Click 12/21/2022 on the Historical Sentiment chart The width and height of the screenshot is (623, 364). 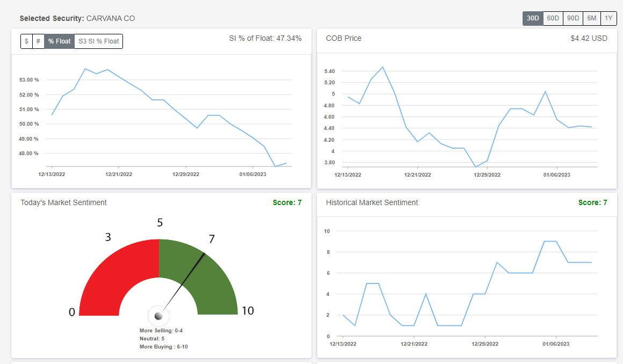click(x=414, y=344)
